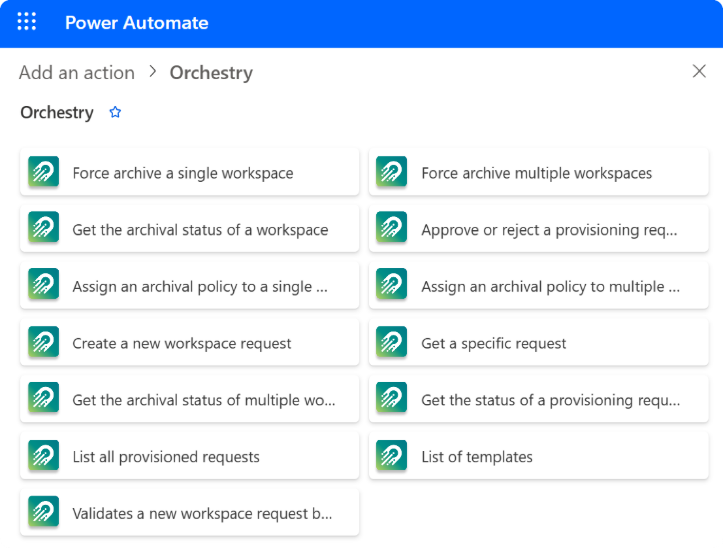The width and height of the screenshot is (723, 549).
Task: Open the app launcher waffle icon
Action: (27, 22)
